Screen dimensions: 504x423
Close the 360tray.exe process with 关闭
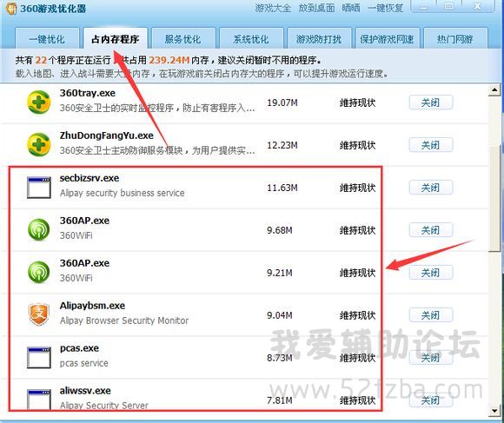tap(431, 102)
